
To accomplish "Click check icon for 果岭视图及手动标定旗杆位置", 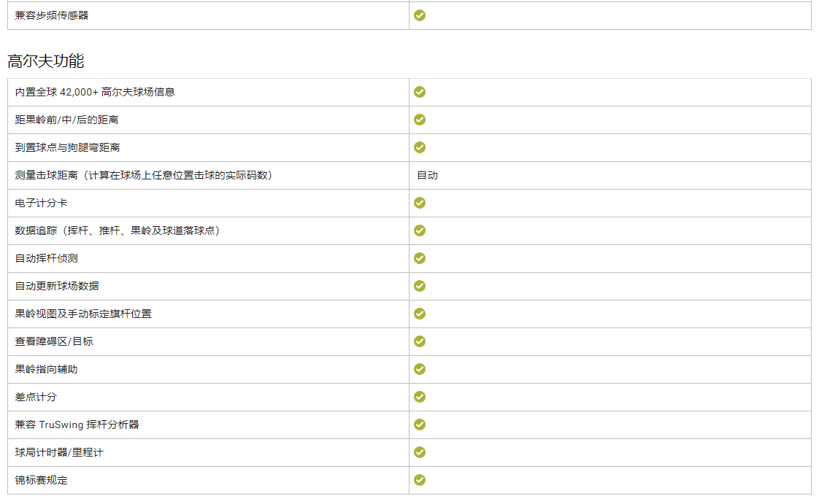I will 420,314.
